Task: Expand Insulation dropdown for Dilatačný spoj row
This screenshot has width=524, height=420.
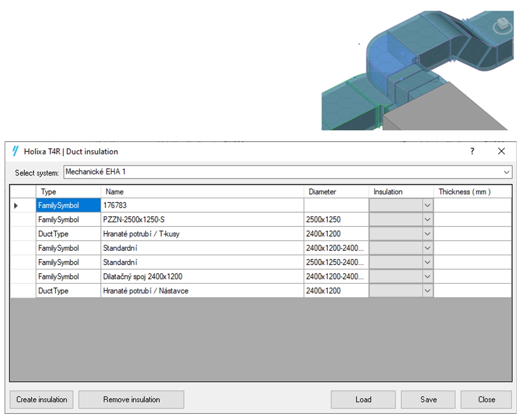Action: click(427, 277)
